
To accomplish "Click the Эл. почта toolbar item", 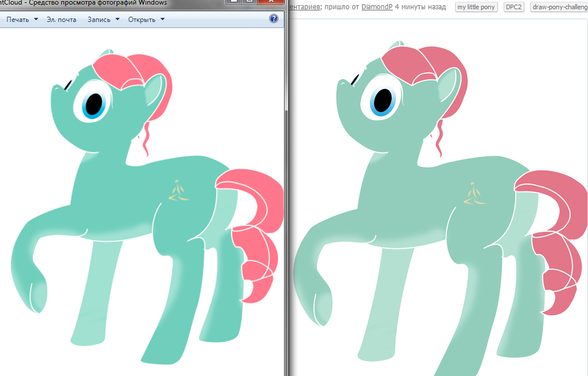I will tap(61, 19).
